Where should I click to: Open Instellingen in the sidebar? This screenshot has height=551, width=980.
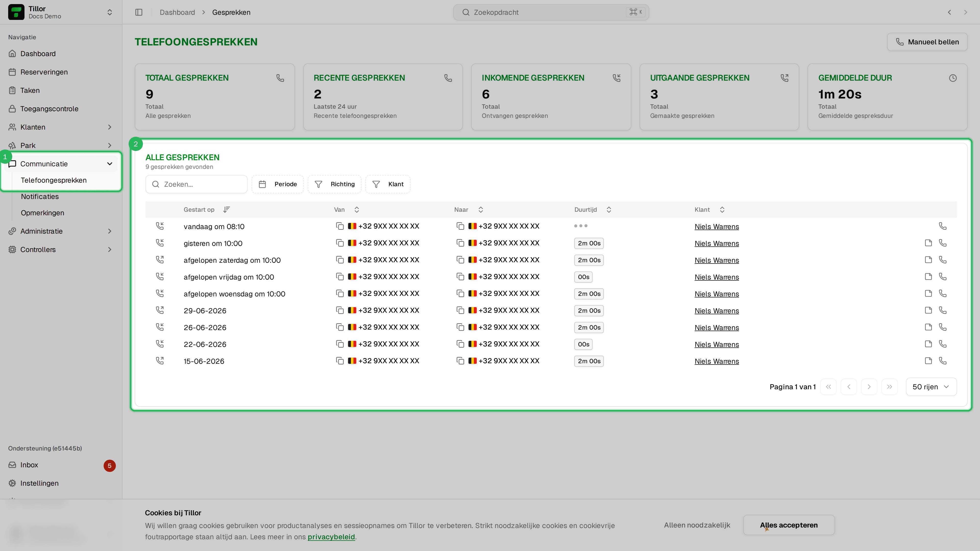coord(61,483)
